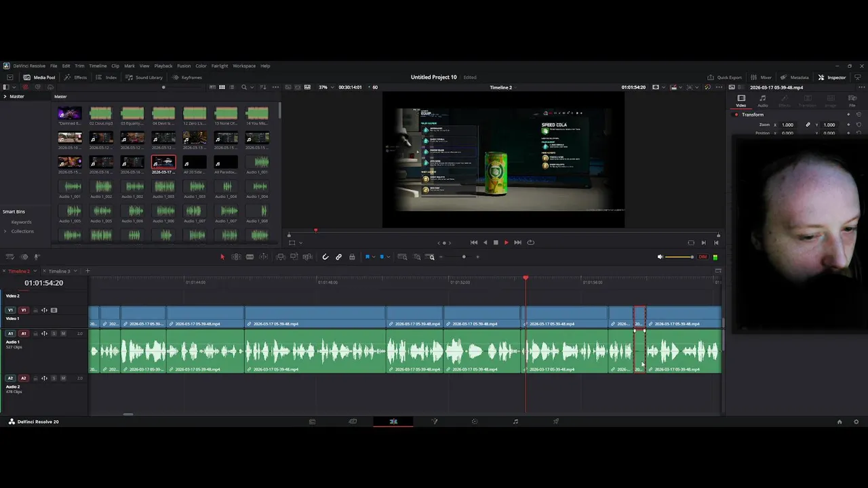
Task: Open Project Settings gear icon
Action: (856, 422)
